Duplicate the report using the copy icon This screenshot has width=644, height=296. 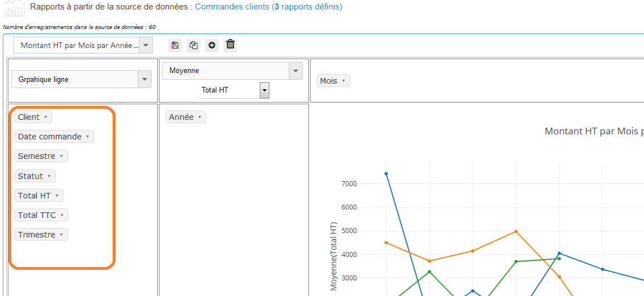pyautogui.click(x=193, y=45)
